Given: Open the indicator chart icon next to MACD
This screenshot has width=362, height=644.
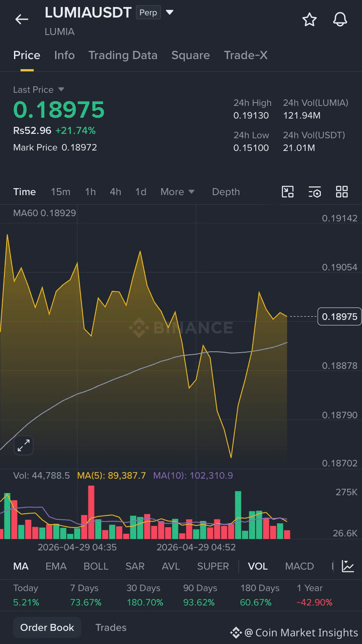Looking at the screenshot, I should click(348, 566).
